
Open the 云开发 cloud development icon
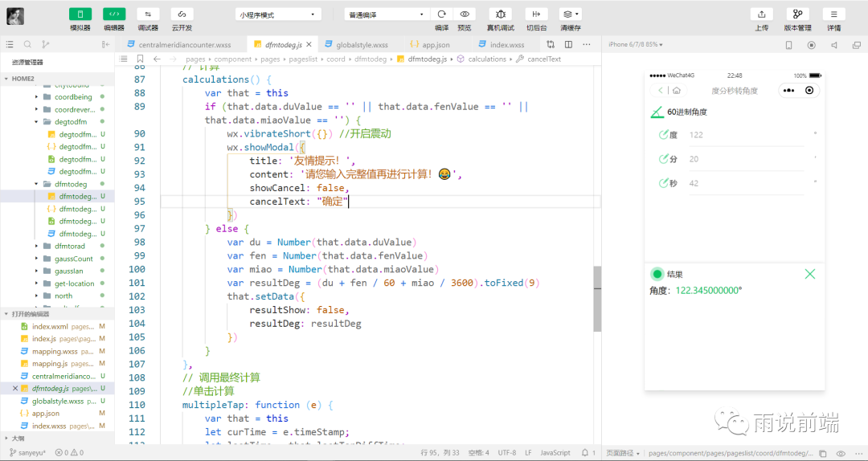182,14
